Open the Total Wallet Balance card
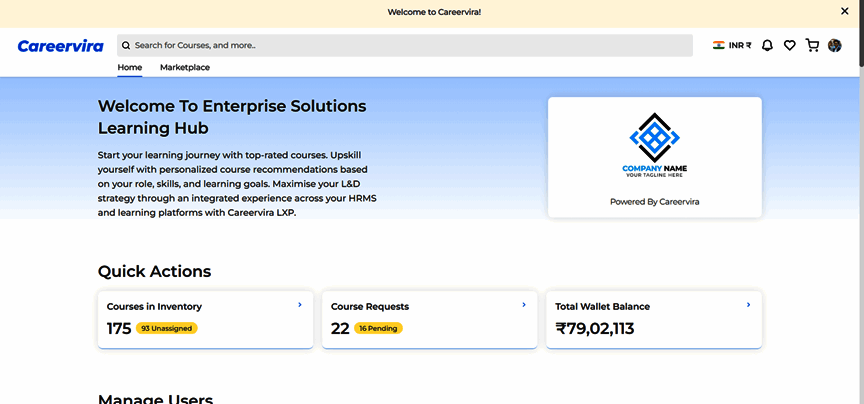This screenshot has height=404, width=864. [x=654, y=320]
